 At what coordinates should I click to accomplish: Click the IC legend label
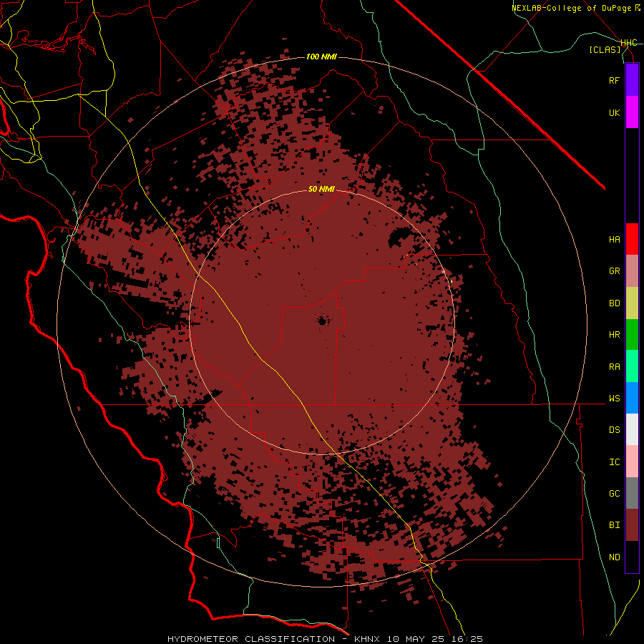click(x=615, y=462)
